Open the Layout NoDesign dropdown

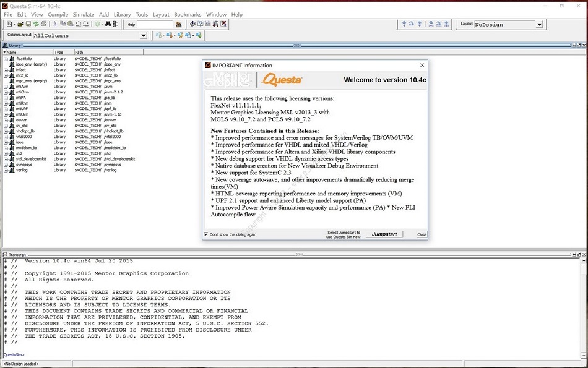(539, 25)
